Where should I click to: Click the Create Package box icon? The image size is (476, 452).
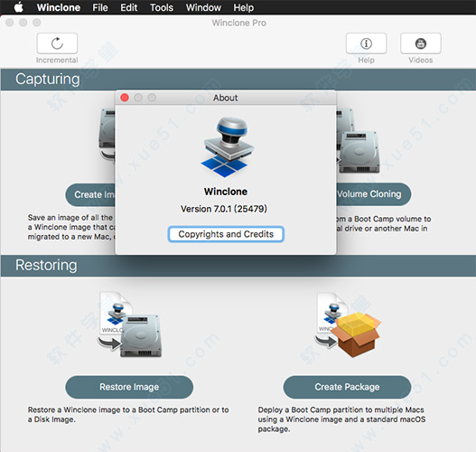348,325
